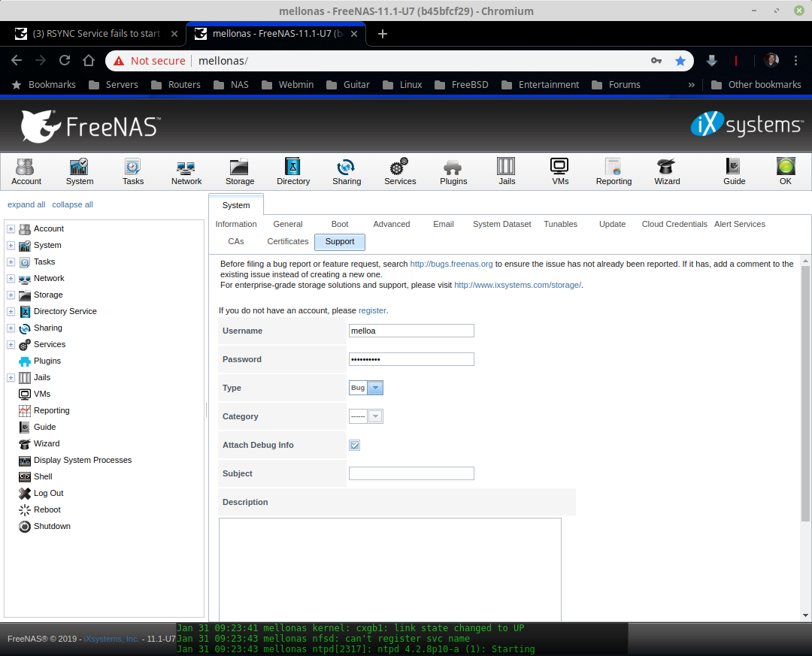Viewport: 812px width, 656px height.
Task: Switch to the Advanced system tab
Action: tap(391, 224)
